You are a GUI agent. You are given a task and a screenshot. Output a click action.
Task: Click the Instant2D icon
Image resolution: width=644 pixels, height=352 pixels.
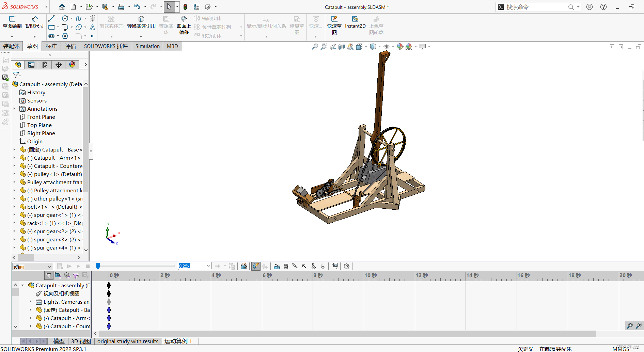click(355, 22)
